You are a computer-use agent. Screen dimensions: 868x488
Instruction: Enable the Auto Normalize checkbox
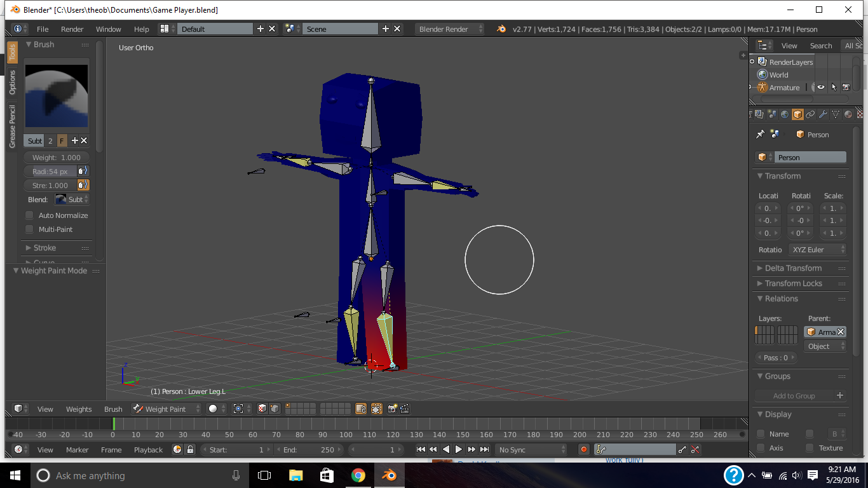pyautogui.click(x=29, y=215)
